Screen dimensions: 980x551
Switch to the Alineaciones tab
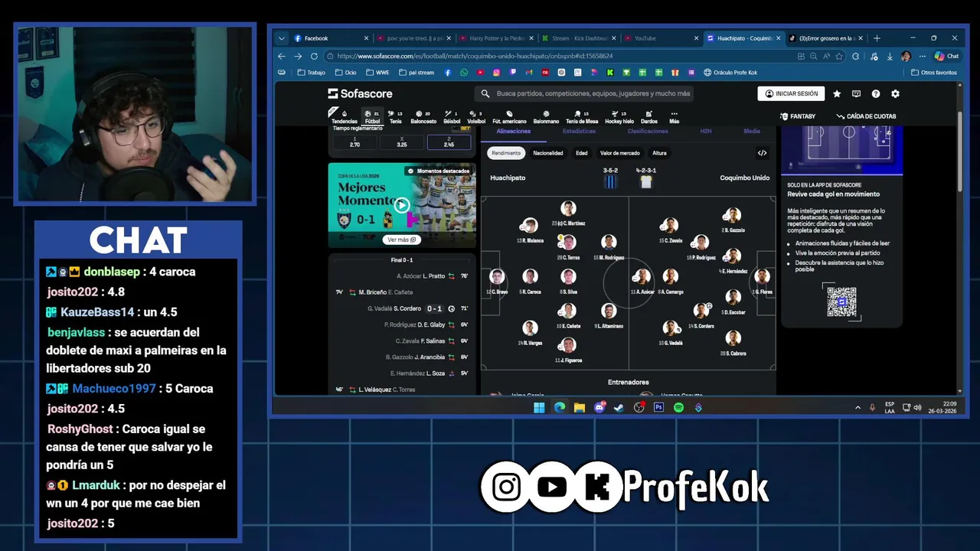tap(513, 132)
